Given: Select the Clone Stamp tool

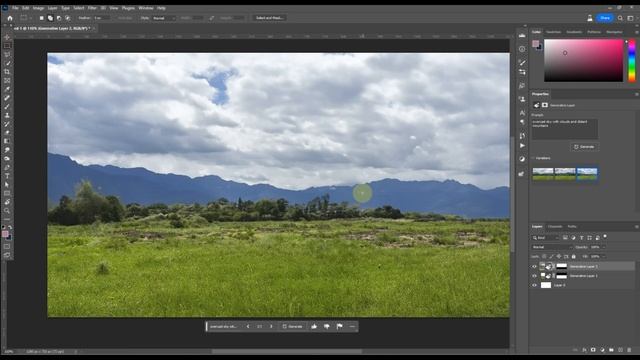Looking at the screenshot, I should click(7, 115).
